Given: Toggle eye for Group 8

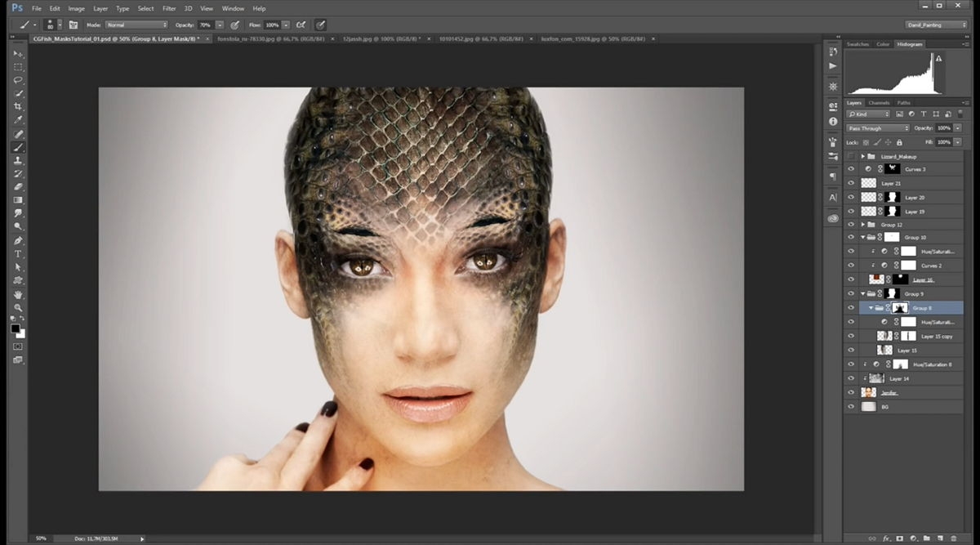Looking at the screenshot, I should pyautogui.click(x=851, y=308).
